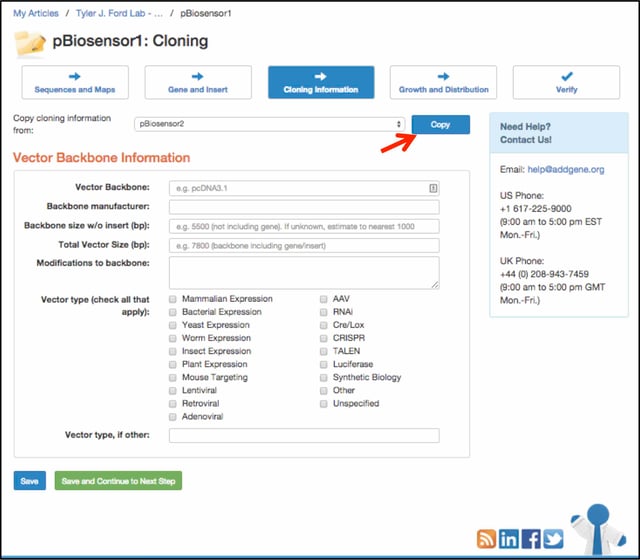Image resolution: width=640 pixels, height=560 pixels.
Task: Check the Insect Expression box
Action: 173,351
